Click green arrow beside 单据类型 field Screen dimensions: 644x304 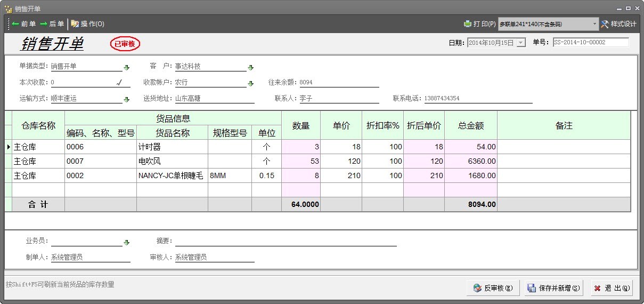(127, 67)
